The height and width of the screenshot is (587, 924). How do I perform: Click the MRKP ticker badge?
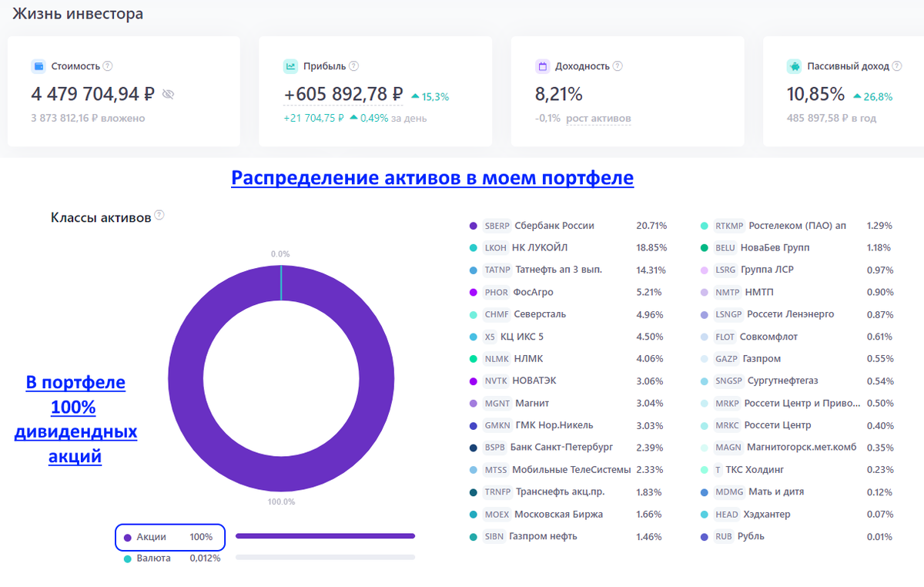[728, 403]
